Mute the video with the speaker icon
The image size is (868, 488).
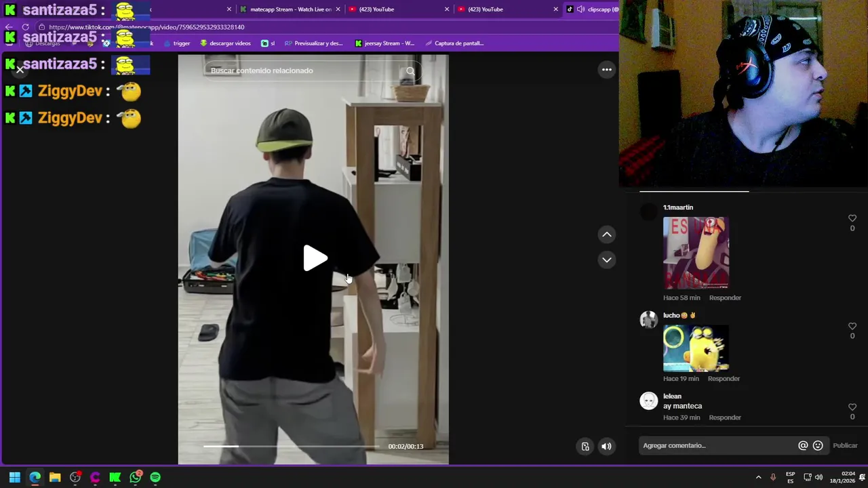(x=606, y=446)
